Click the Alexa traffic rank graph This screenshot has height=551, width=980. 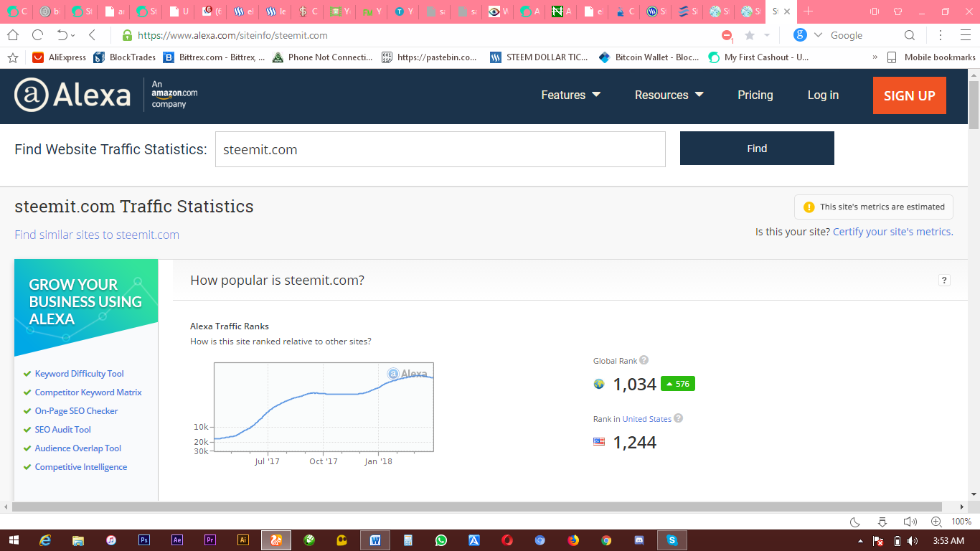tap(324, 407)
